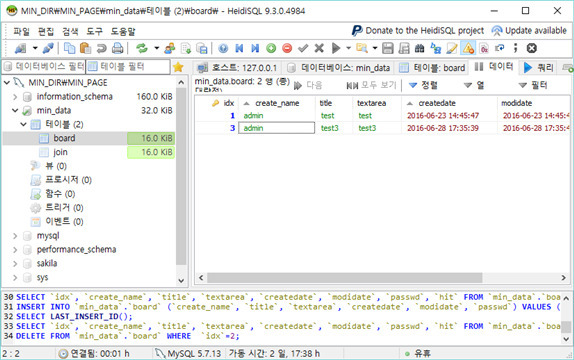Click the red delete row icon

click(x=287, y=48)
